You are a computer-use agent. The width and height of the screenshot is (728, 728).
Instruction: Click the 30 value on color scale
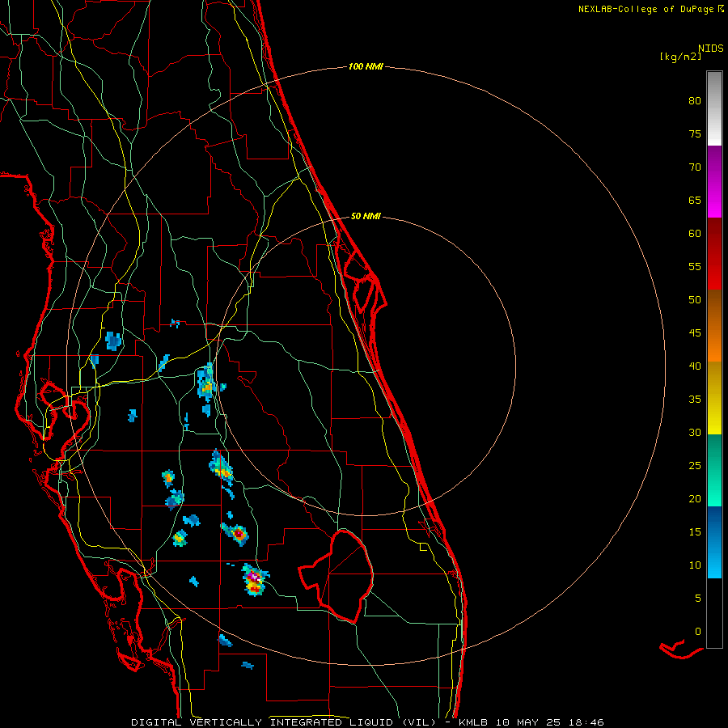coord(695,432)
